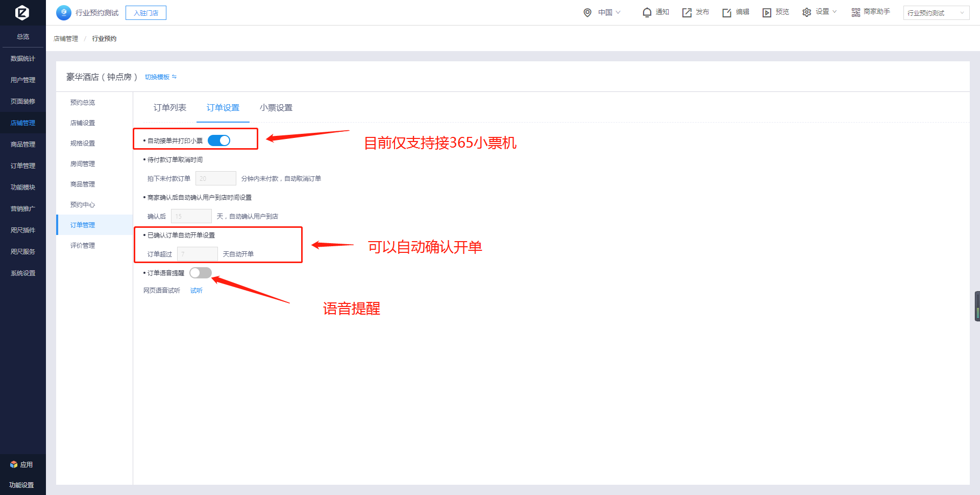
Task: Go to 订单管理 in the main dark sidebar
Action: click(x=23, y=166)
